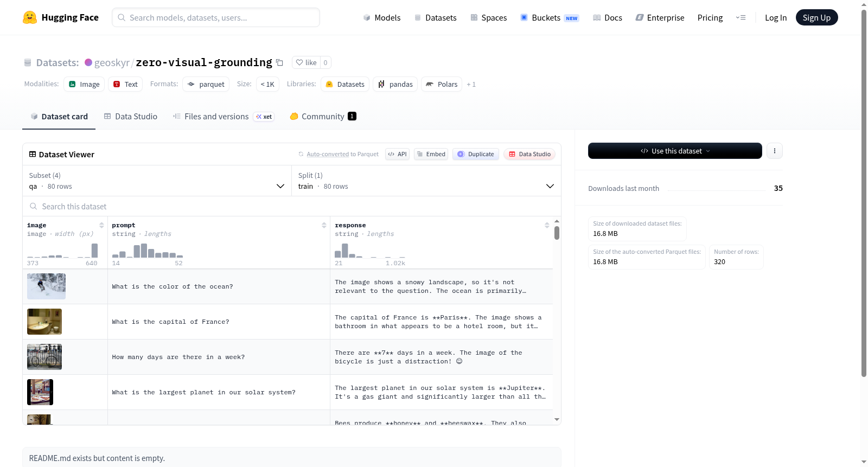Filter by Image modality tag
Screen dimensions: 868x467
(84, 84)
